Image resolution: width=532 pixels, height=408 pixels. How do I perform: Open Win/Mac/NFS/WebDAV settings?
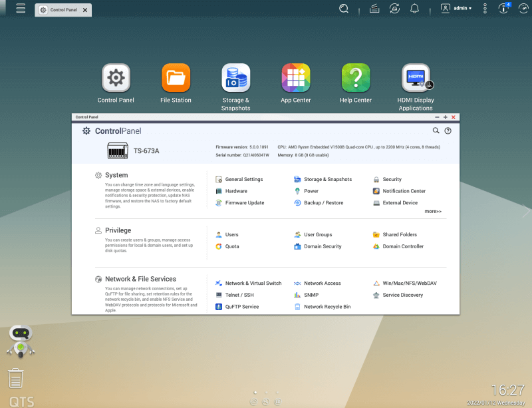click(x=405, y=284)
